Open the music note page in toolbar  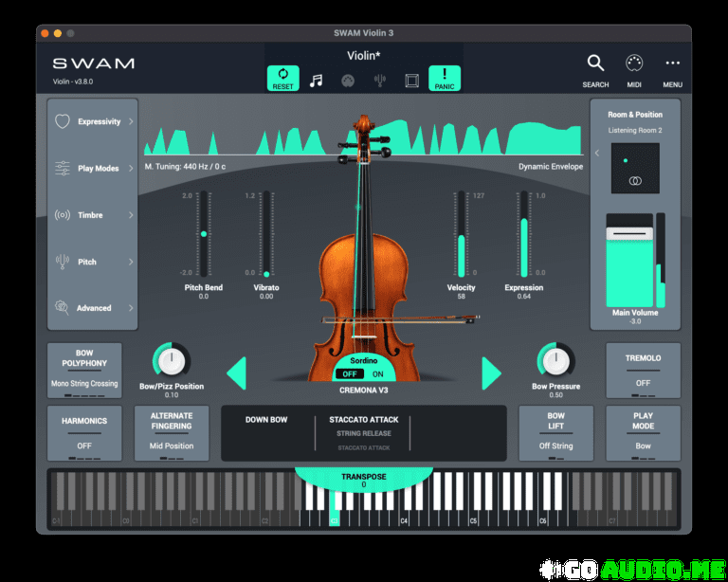317,80
